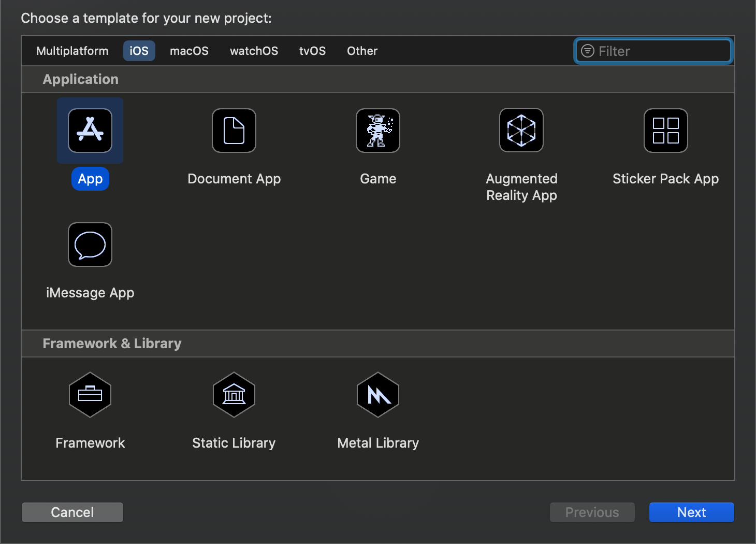Focus the Filter text field

pos(653,51)
